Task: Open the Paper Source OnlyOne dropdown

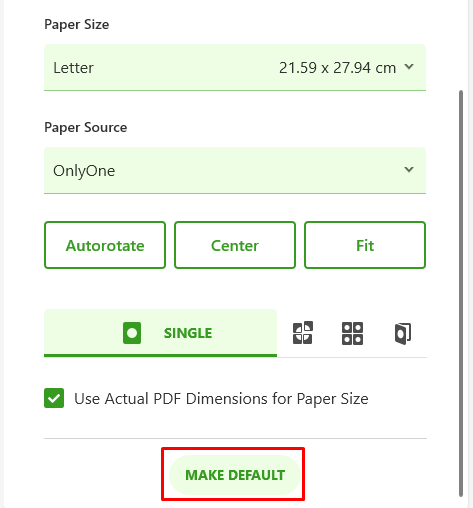Action: 235,170
